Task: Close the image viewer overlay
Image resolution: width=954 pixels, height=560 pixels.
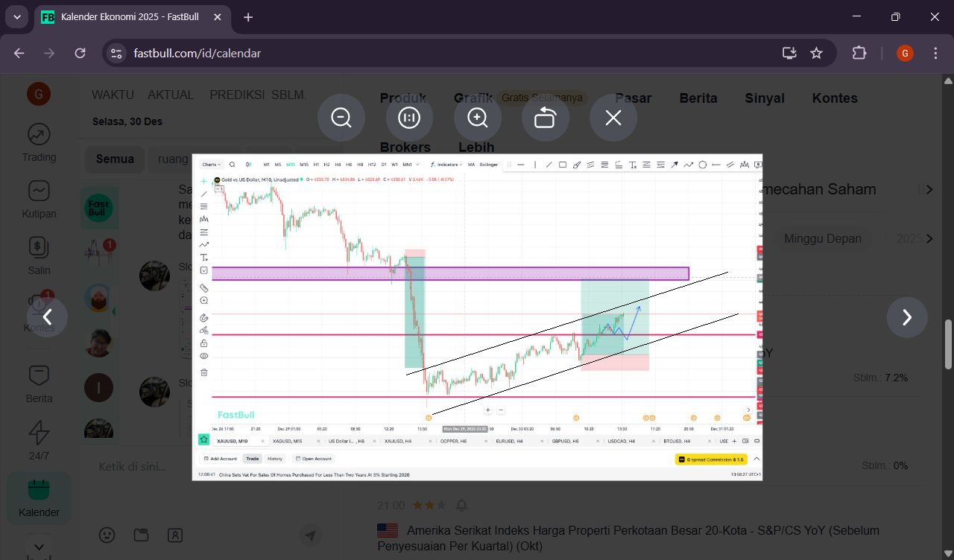Action: 613,118
